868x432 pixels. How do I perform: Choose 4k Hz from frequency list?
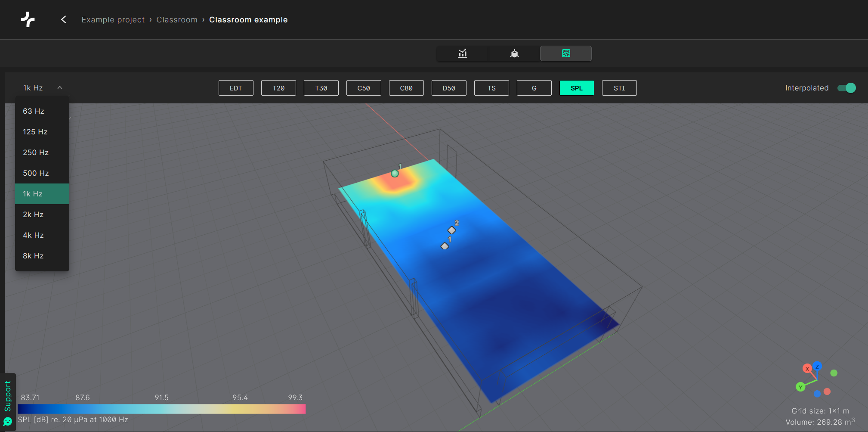pos(42,235)
